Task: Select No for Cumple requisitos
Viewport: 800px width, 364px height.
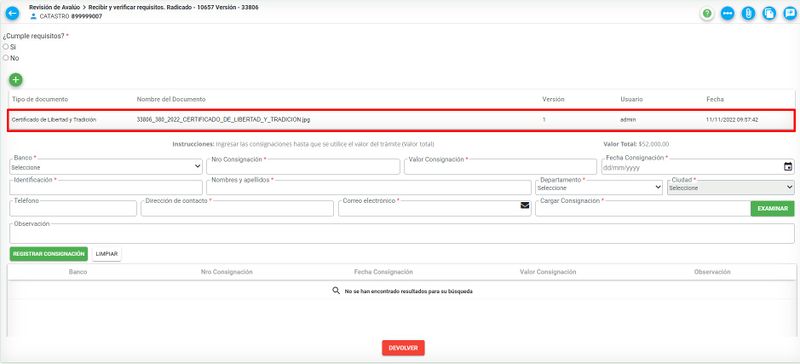Action: coord(6,58)
